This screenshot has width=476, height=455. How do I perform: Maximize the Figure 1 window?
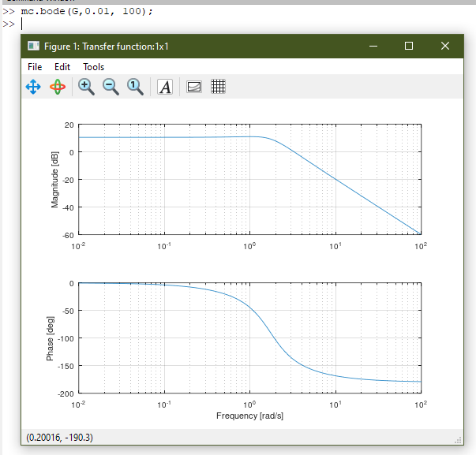[x=409, y=46]
